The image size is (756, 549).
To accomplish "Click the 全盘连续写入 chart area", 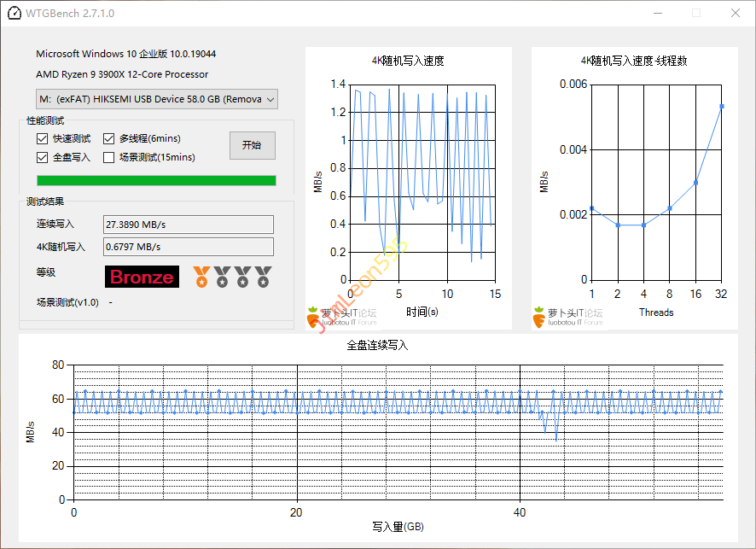I will [x=398, y=431].
